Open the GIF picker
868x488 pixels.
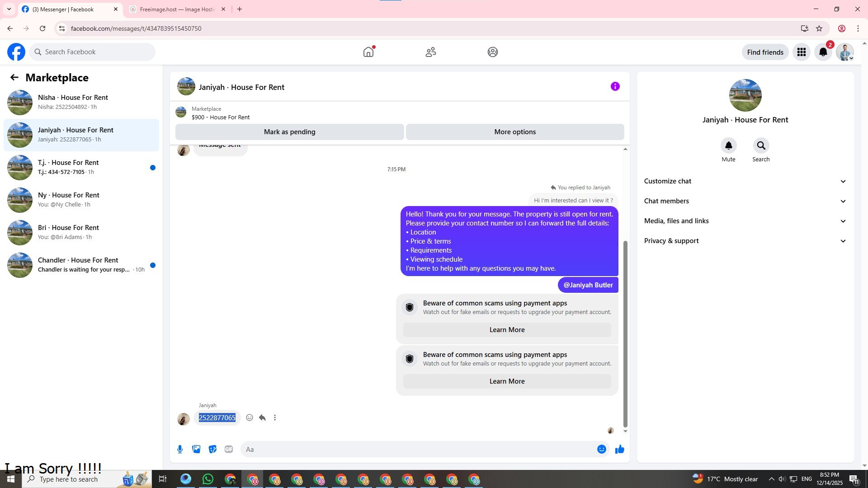click(x=229, y=449)
